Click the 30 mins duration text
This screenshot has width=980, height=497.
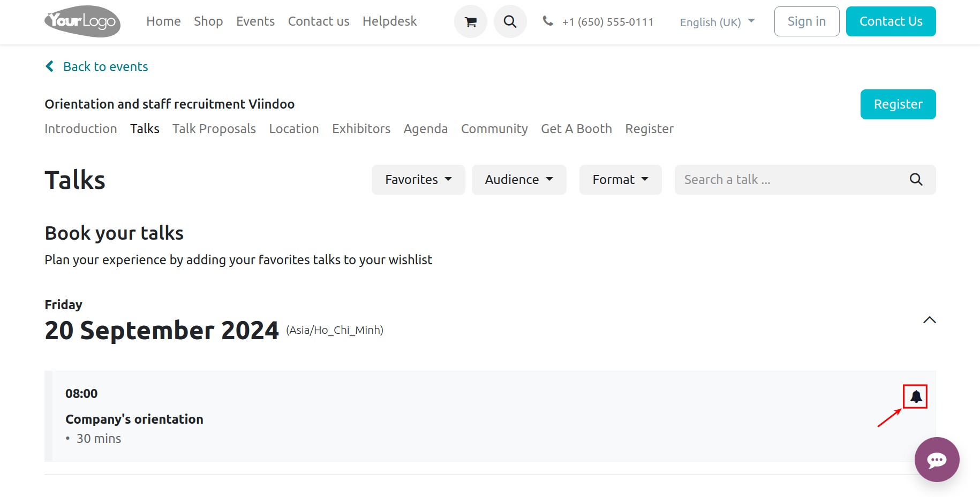tap(99, 439)
